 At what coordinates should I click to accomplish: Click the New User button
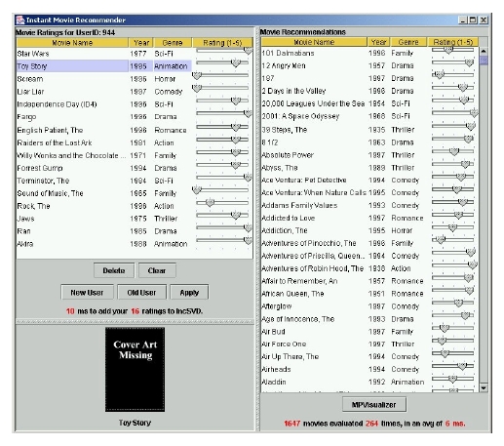(87, 293)
